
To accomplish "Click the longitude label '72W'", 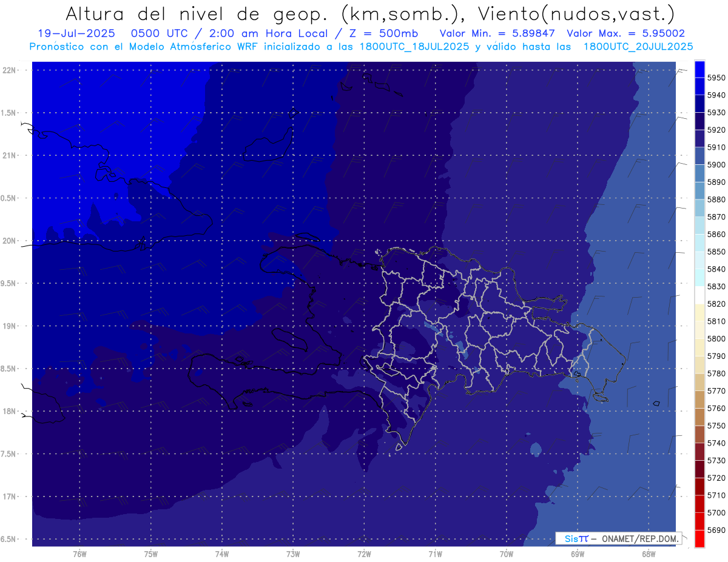I will pos(364,554).
